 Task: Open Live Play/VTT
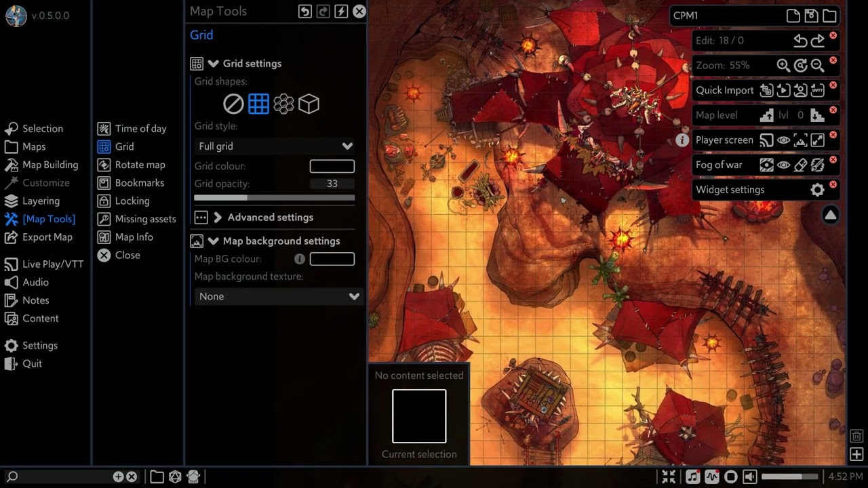pyautogui.click(x=43, y=264)
